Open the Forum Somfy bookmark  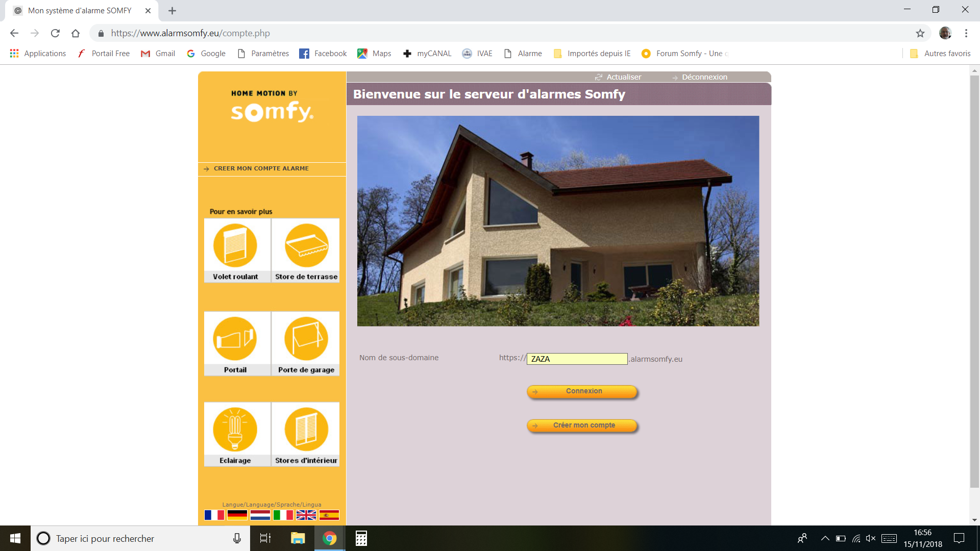684,54
